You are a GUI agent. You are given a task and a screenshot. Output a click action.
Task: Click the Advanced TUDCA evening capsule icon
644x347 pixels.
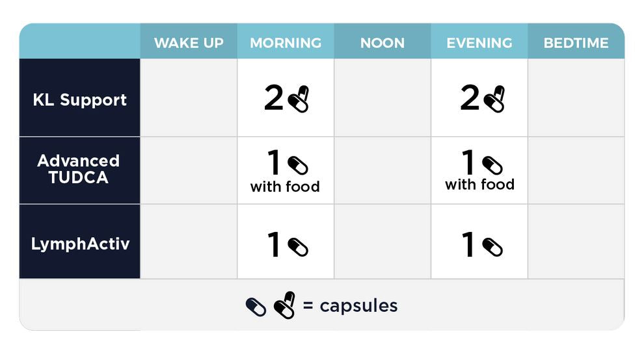click(x=492, y=166)
